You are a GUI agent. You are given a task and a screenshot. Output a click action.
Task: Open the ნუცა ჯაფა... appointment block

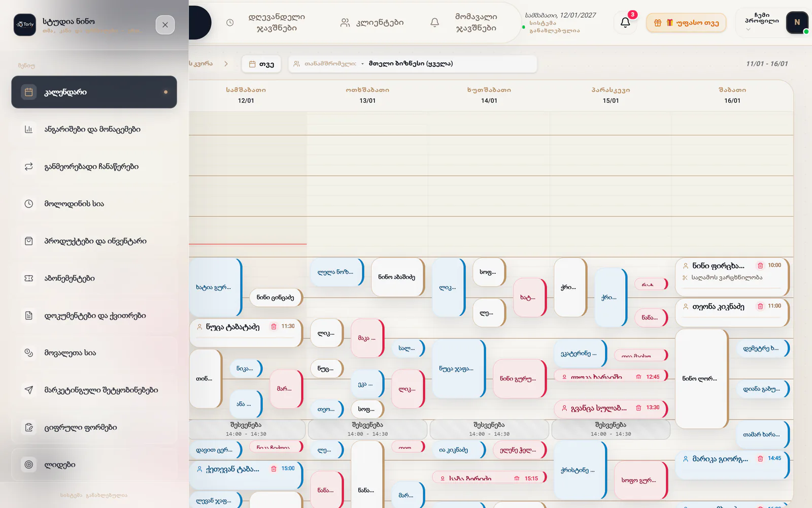tap(459, 368)
